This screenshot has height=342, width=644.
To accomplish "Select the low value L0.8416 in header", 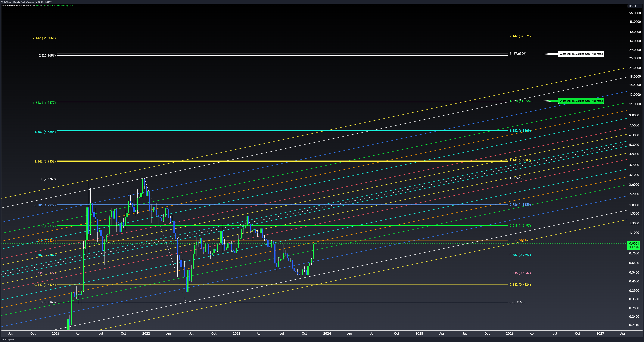I will [x=50, y=6].
